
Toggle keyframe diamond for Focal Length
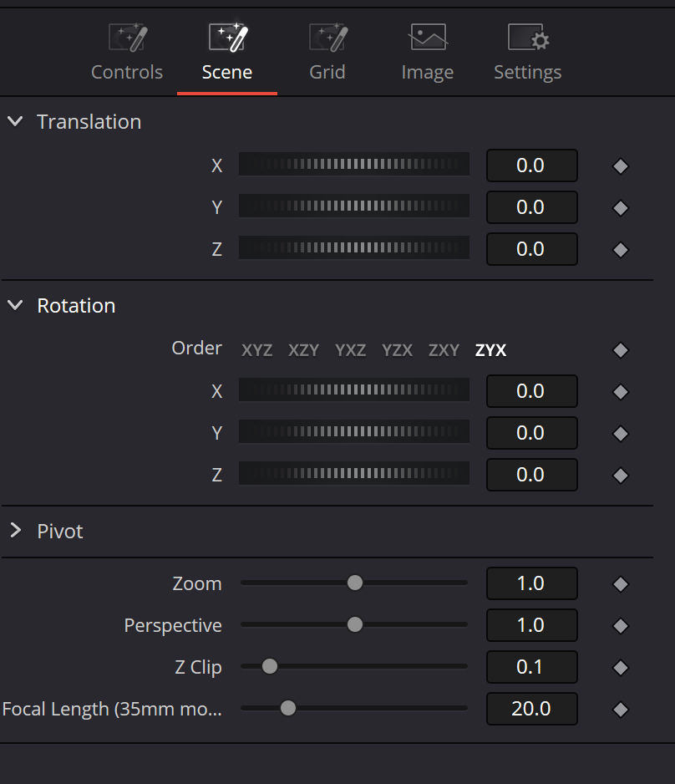[x=621, y=710]
